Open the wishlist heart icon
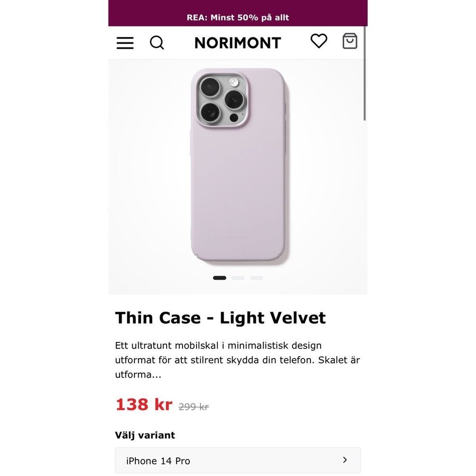Image resolution: width=476 pixels, height=476 pixels. (318, 41)
